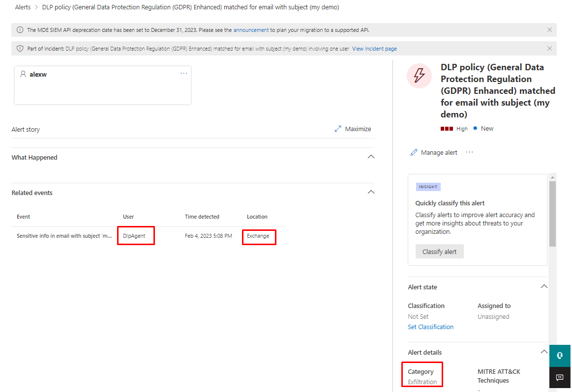This screenshot has height=392, width=572.
Task: Collapse the What Happened section
Action: (x=371, y=157)
